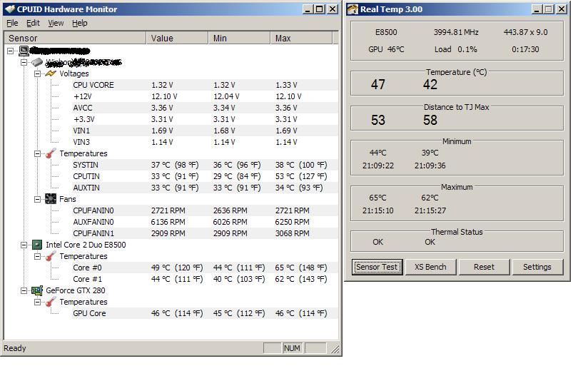Select the VIN1 row
The image size is (588, 366).
click(205, 131)
